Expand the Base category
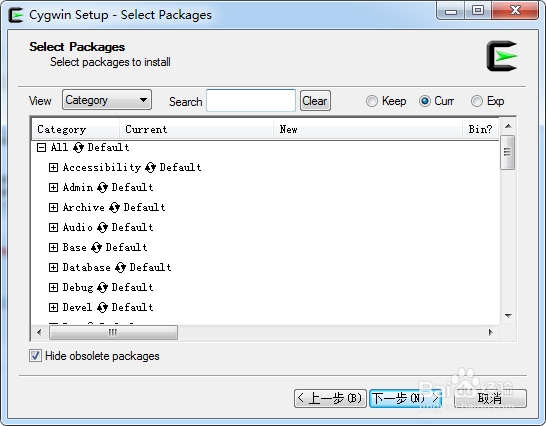 click(x=53, y=248)
